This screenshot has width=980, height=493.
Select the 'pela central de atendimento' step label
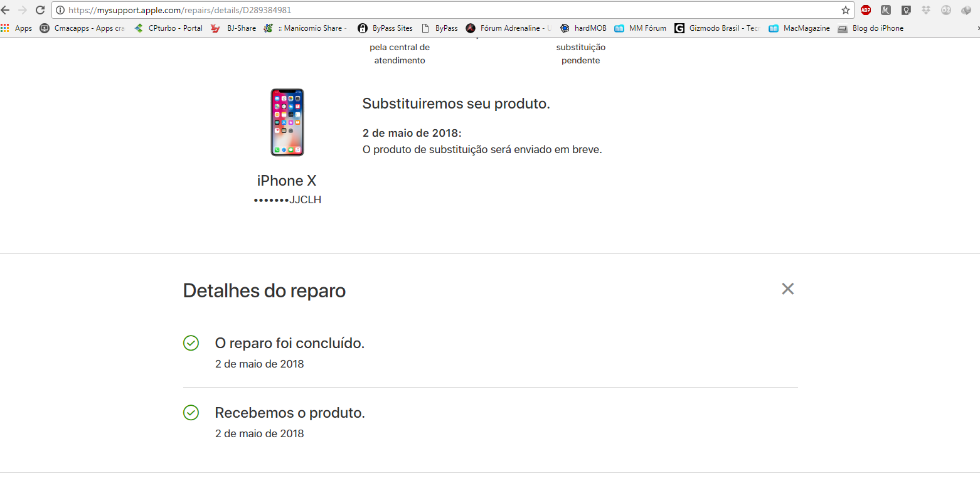[400, 54]
